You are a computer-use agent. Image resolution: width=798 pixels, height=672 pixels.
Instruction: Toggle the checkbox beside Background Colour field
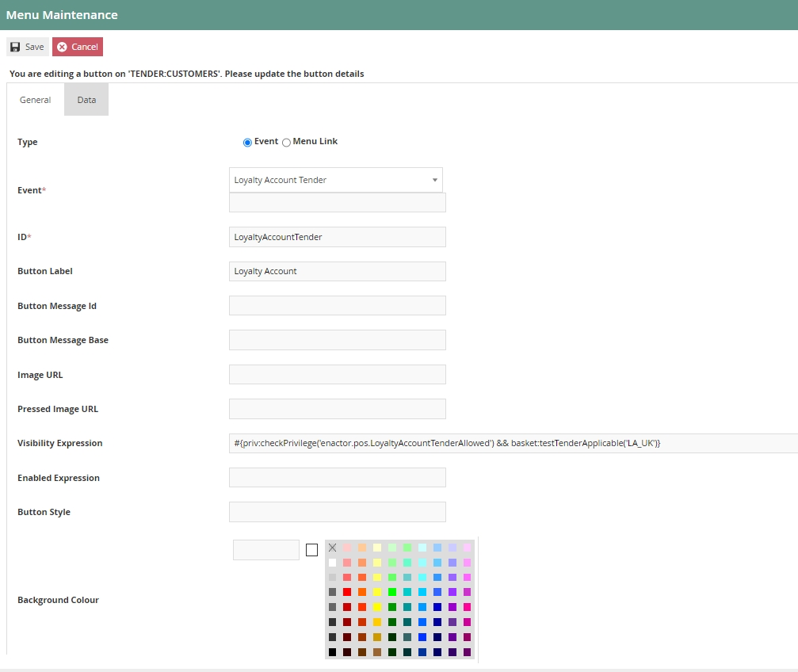311,549
